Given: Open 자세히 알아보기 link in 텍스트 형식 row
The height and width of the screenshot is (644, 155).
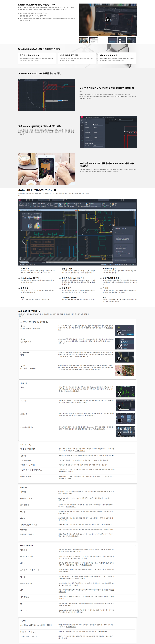Looking at the screenshot, I should click(77, 551).
